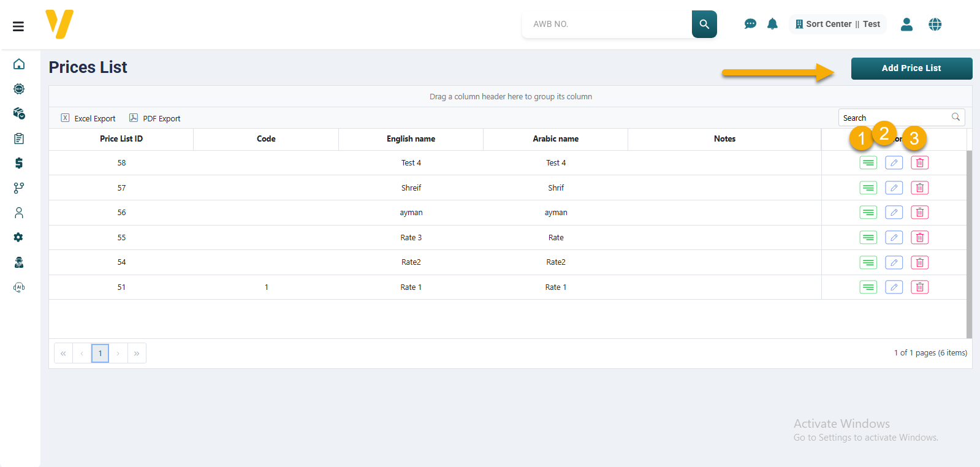Export the table to PDF

155,118
